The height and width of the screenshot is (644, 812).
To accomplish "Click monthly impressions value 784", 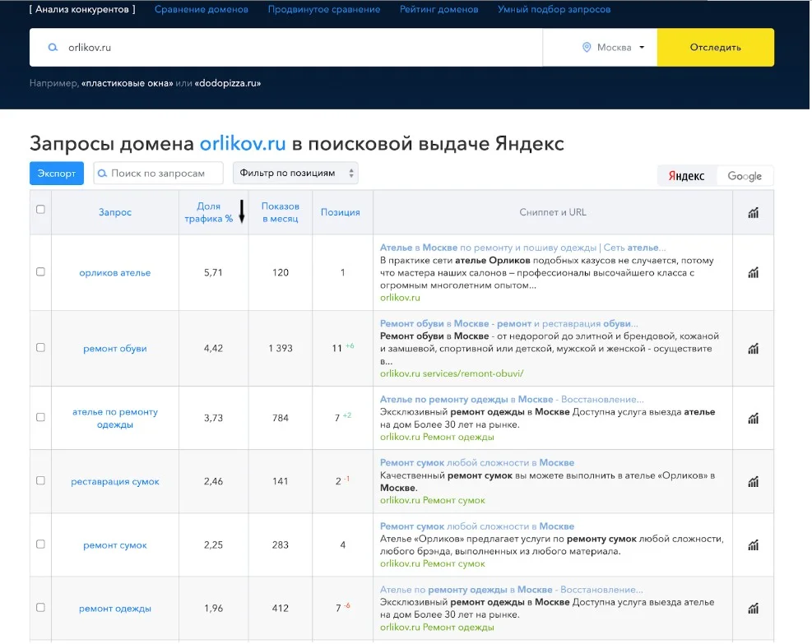I will click(x=281, y=418).
